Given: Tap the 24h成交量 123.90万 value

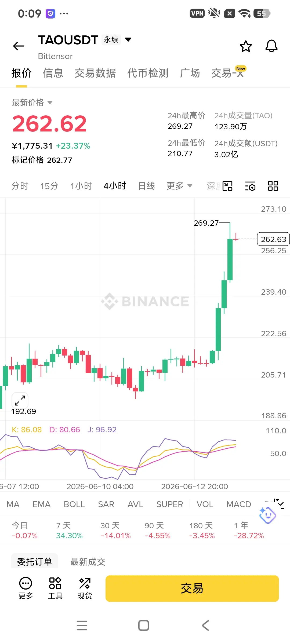Looking at the screenshot, I should click(231, 126).
